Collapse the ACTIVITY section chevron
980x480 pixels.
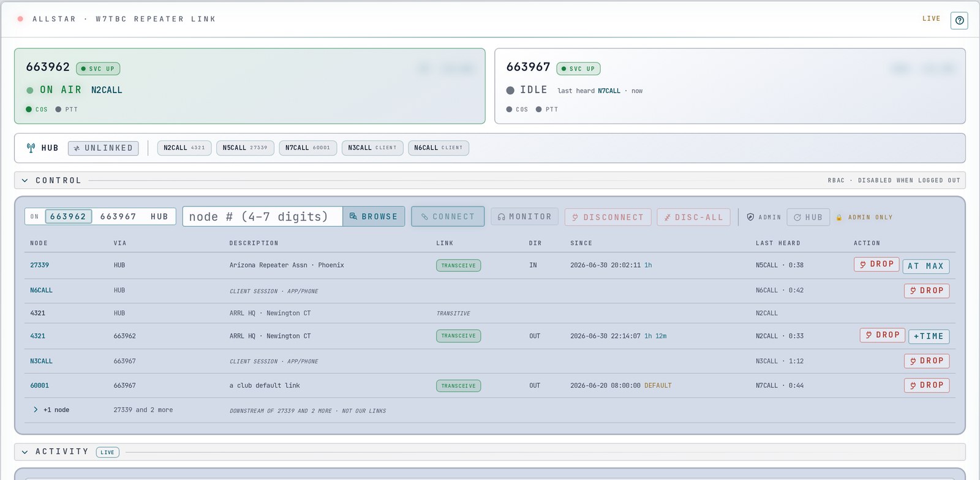tap(24, 452)
